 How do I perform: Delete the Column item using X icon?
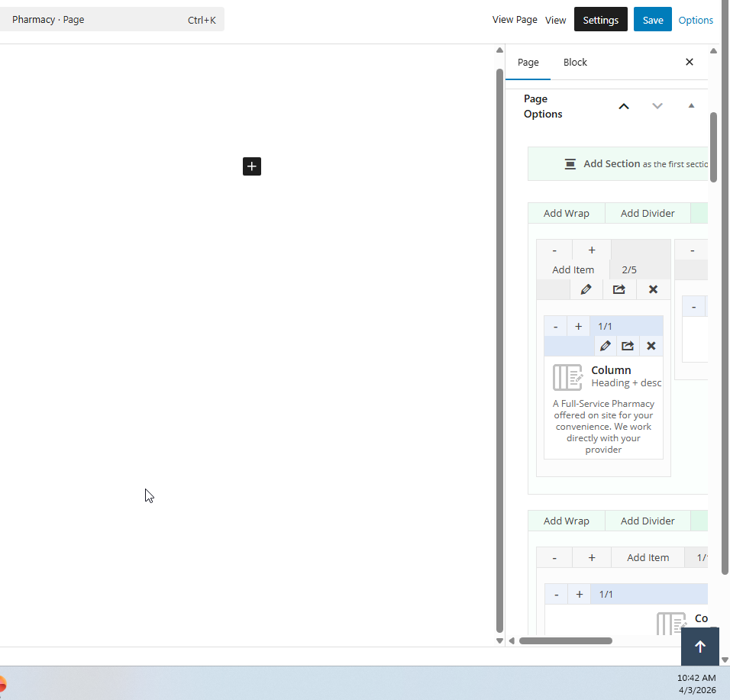(651, 346)
